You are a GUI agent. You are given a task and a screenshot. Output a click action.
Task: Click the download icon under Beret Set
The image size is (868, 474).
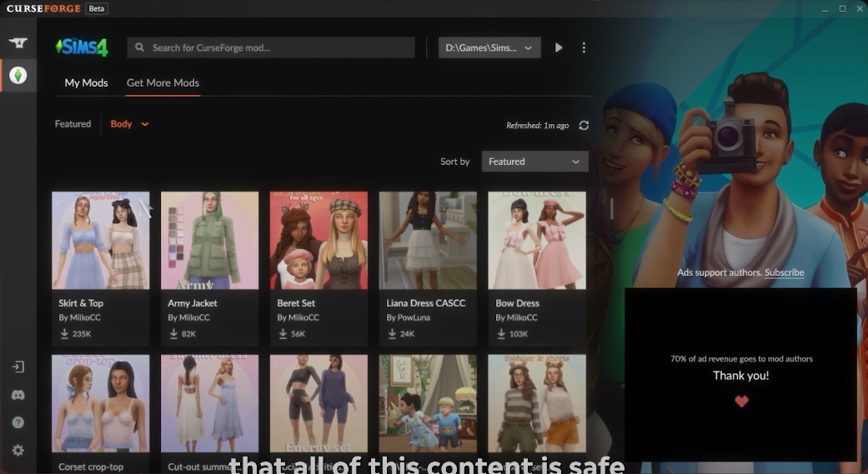tap(283, 333)
